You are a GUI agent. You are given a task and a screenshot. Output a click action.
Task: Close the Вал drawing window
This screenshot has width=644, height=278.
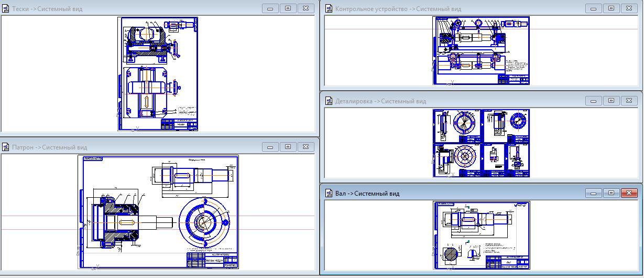(629, 193)
